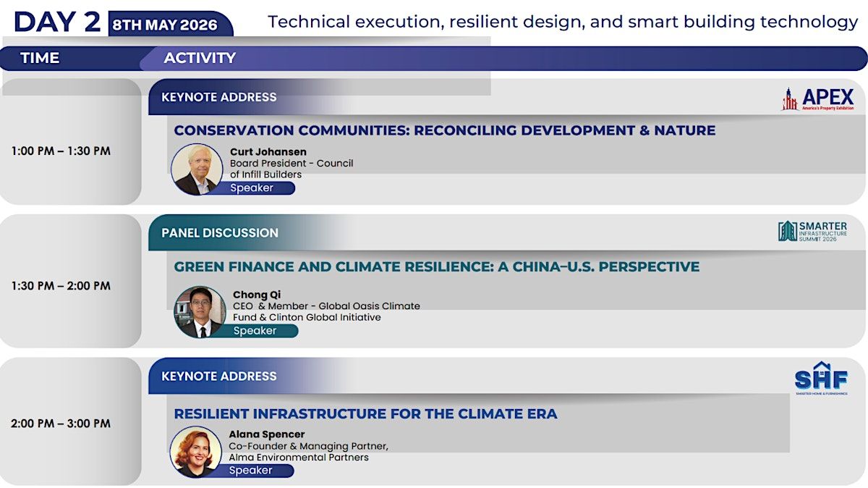Click Speaker badge under Alana Spencer
The width and height of the screenshot is (868, 488).
250,471
